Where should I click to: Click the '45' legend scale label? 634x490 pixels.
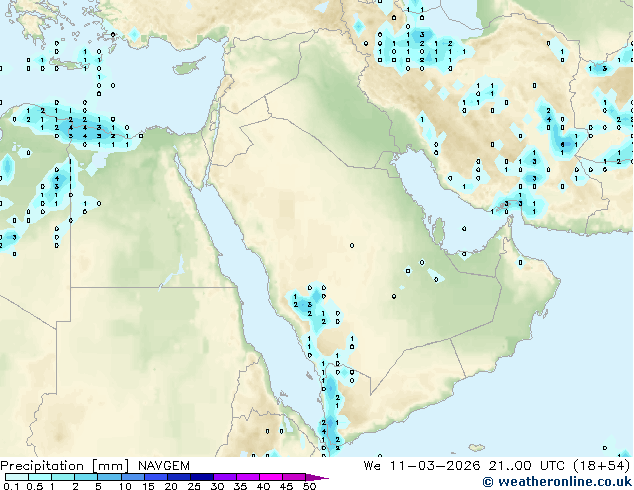pyautogui.click(x=286, y=486)
